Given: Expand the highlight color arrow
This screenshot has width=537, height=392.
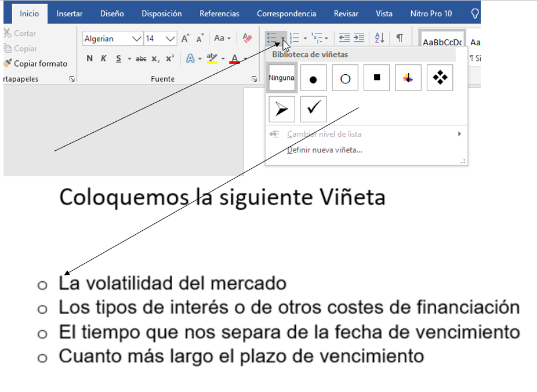Looking at the screenshot, I should tap(223, 59).
